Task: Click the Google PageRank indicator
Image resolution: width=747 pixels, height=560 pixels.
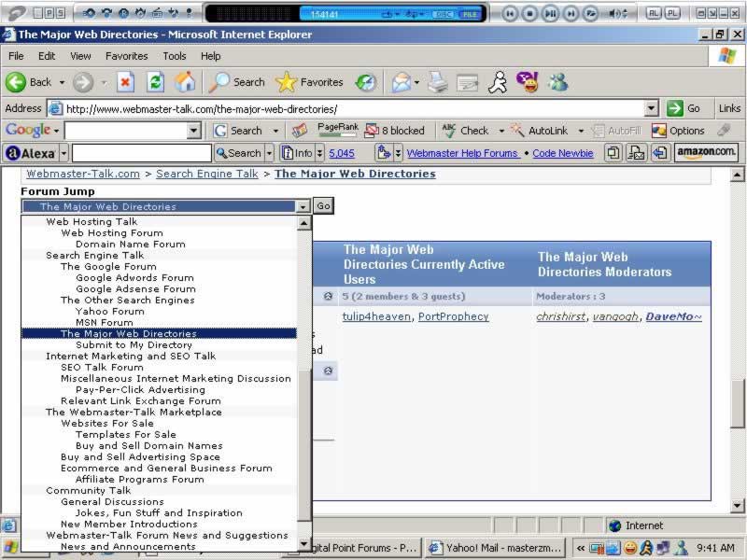Action: coord(338,130)
